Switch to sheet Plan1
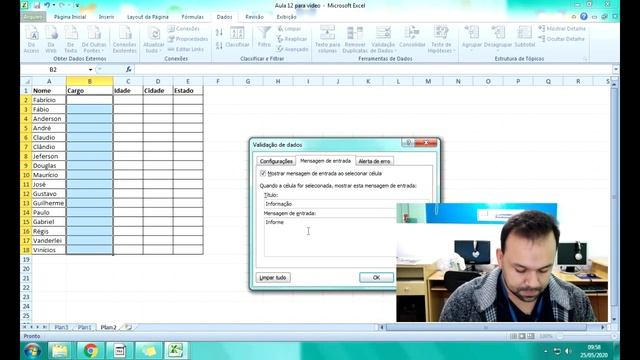 tap(84, 327)
